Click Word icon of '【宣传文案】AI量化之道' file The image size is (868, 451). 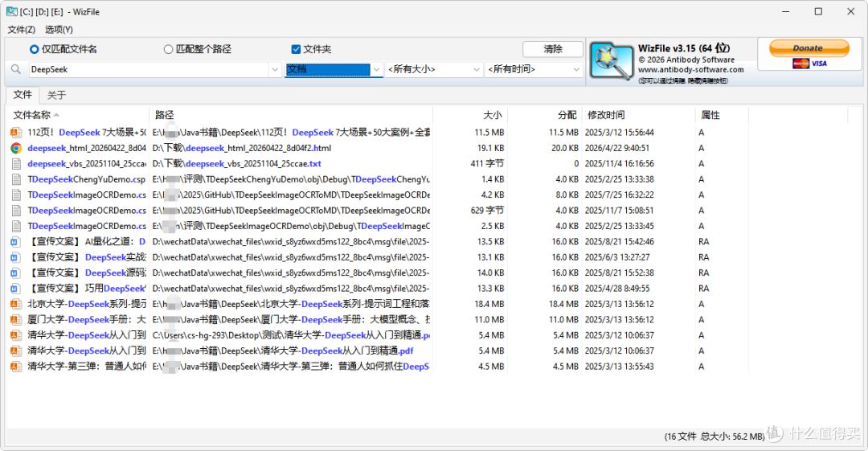[16, 241]
